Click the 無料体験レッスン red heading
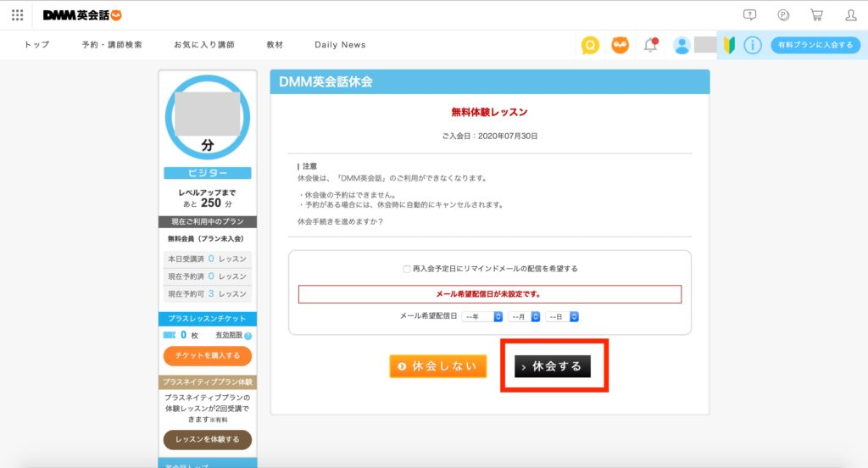Image resolution: width=868 pixels, height=468 pixels. [x=489, y=112]
